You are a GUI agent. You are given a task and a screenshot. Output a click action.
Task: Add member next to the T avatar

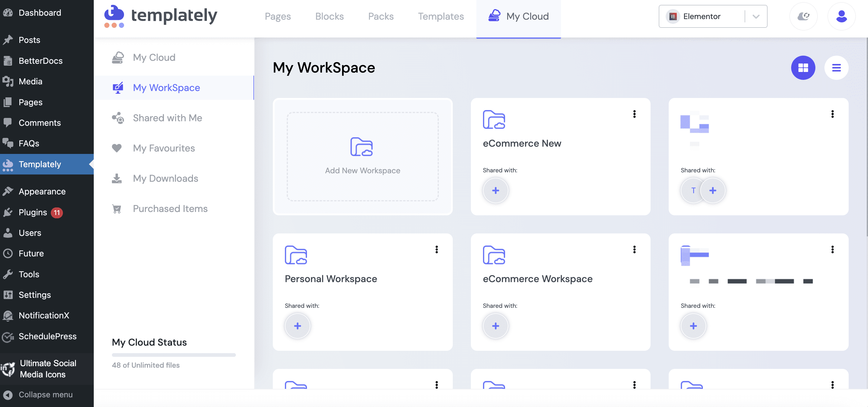pos(713,190)
